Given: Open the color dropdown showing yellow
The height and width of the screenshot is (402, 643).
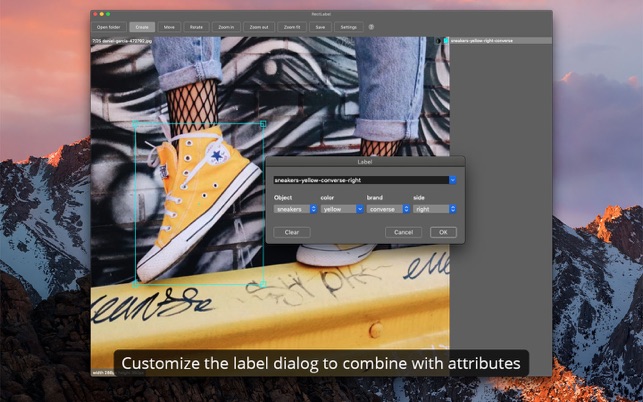Looking at the screenshot, I should coord(341,209).
